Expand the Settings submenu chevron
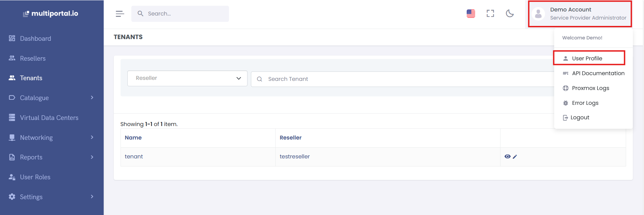 (x=92, y=196)
